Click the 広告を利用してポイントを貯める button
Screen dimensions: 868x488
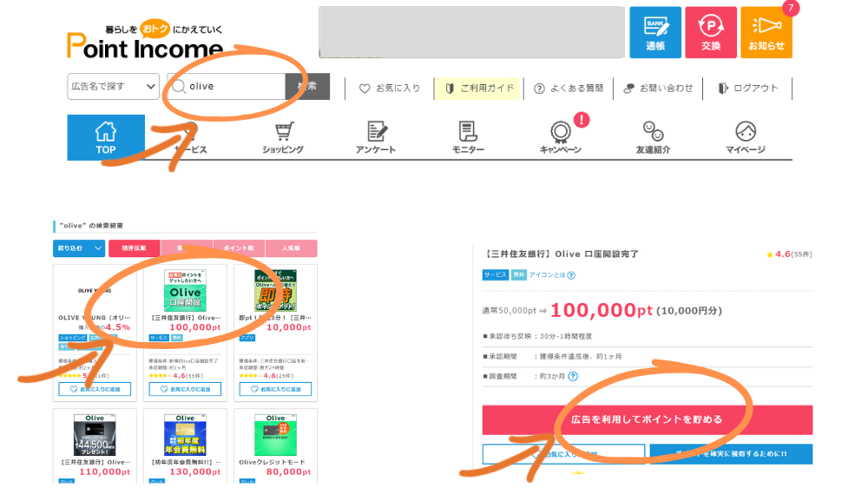(x=647, y=419)
